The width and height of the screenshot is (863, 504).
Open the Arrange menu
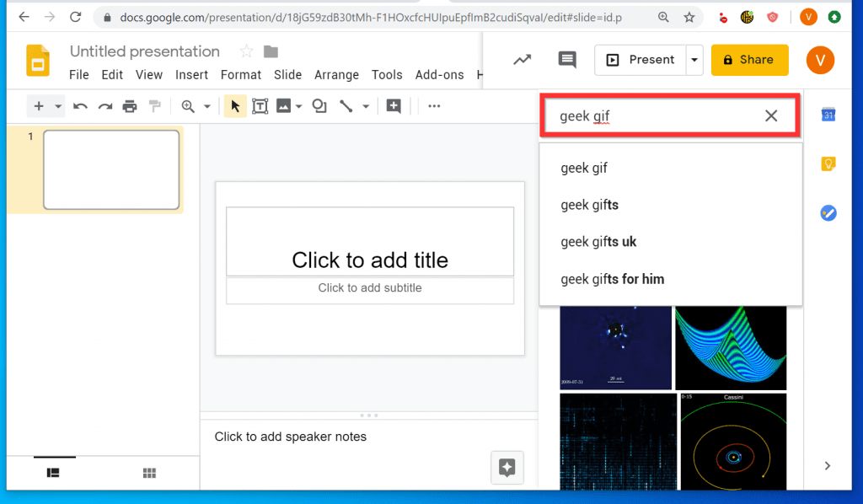[336, 75]
